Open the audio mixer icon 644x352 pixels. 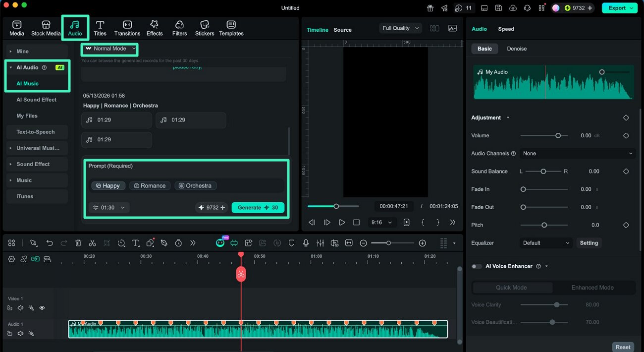click(321, 243)
